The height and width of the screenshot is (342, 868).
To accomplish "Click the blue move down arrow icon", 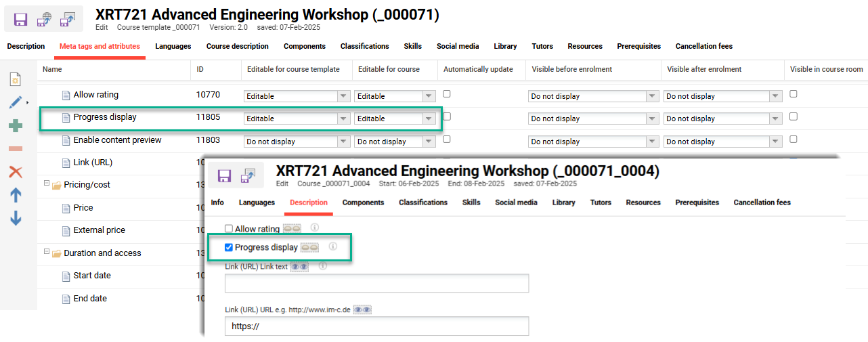I will pyautogui.click(x=15, y=218).
